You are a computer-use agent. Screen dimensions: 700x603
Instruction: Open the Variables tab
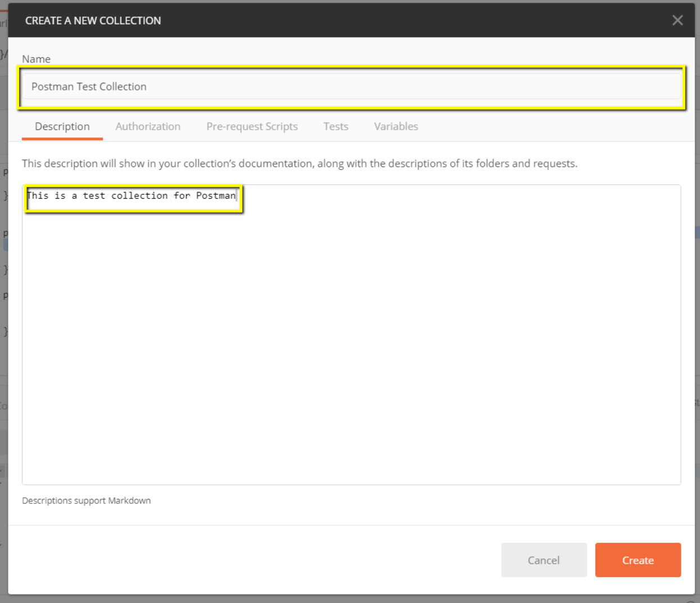pyautogui.click(x=396, y=127)
